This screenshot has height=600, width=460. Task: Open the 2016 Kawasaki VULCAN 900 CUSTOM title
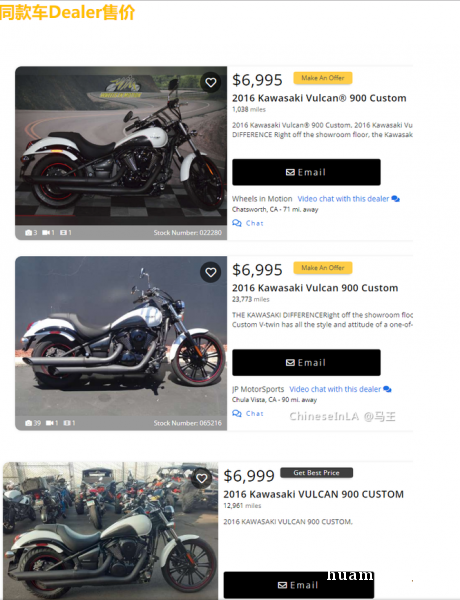pyautogui.click(x=313, y=494)
